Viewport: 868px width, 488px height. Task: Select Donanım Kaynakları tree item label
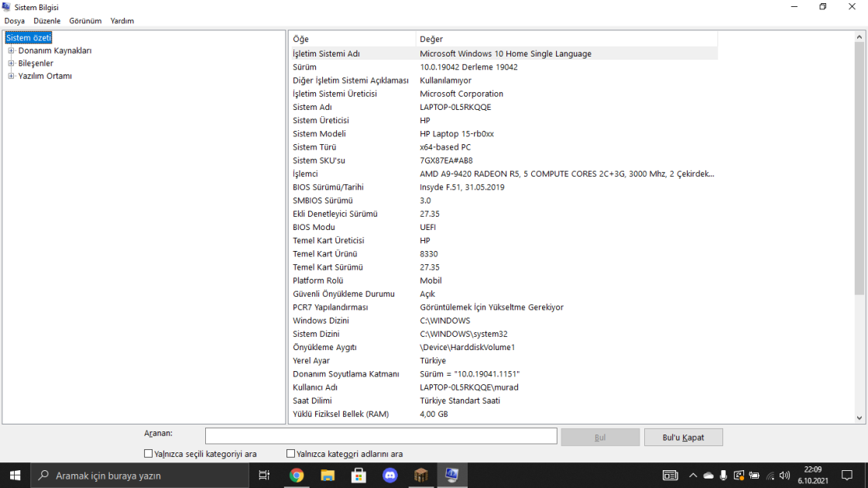point(55,50)
